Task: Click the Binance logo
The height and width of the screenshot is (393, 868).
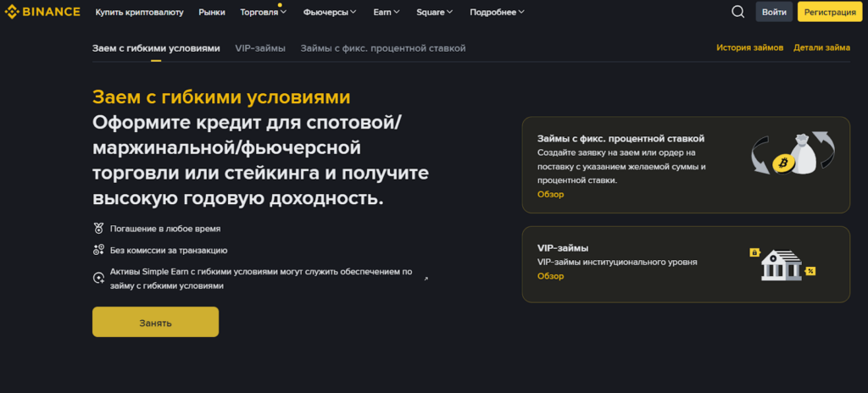Action: [x=42, y=12]
